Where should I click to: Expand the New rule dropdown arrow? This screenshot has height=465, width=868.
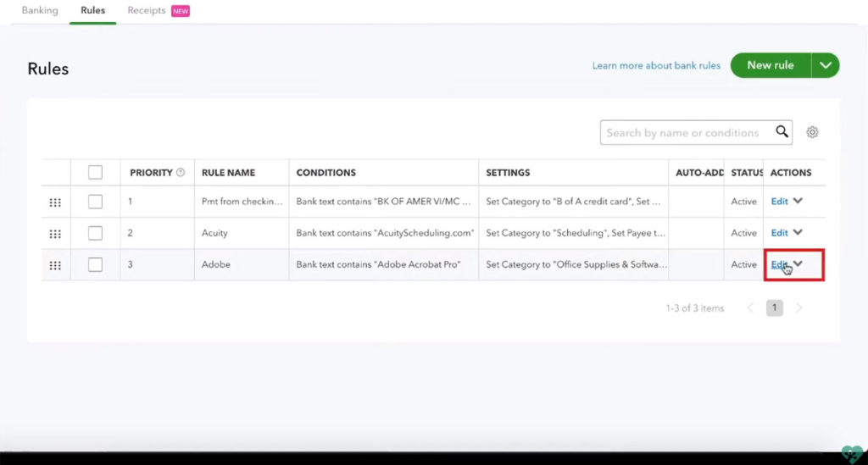tap(826, 65)
